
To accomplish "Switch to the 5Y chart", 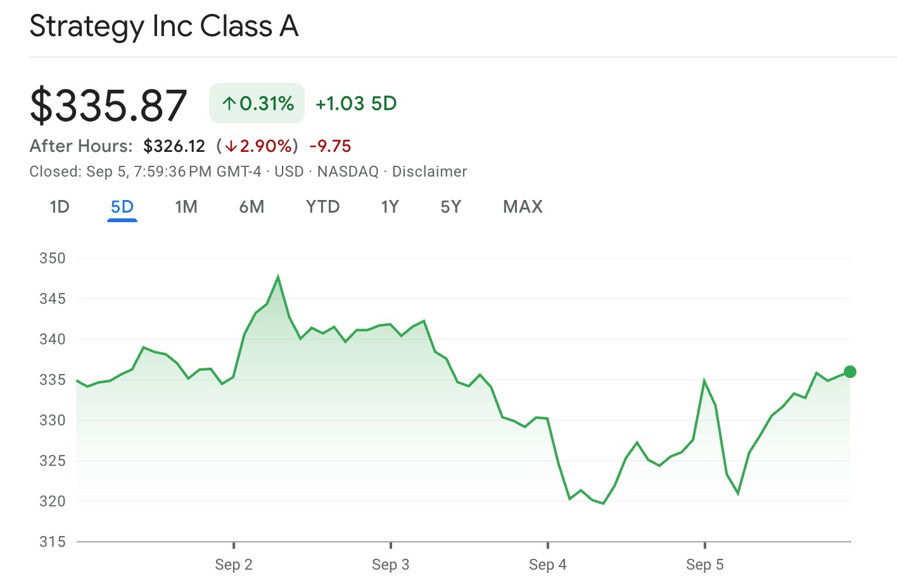I will 450,206.
